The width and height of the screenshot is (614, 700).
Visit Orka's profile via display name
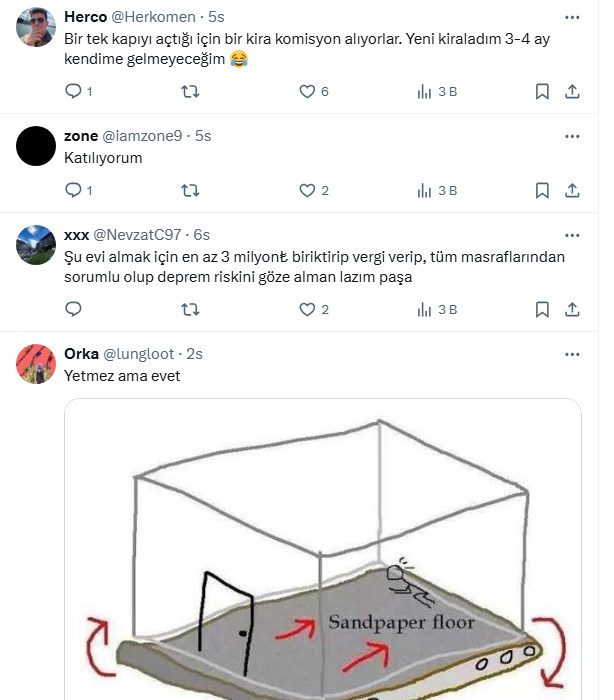[x=81, y=354]
